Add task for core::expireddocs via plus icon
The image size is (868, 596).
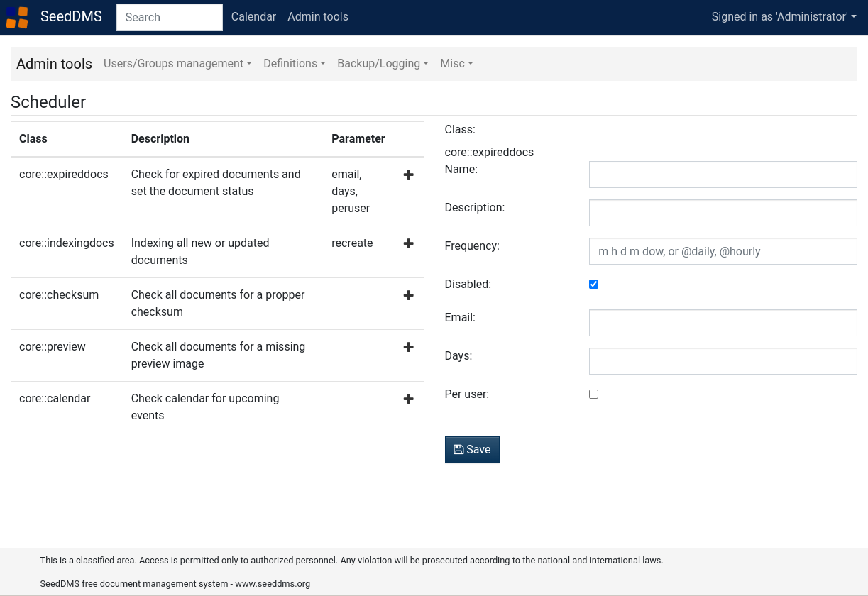[x=408, y=175]
